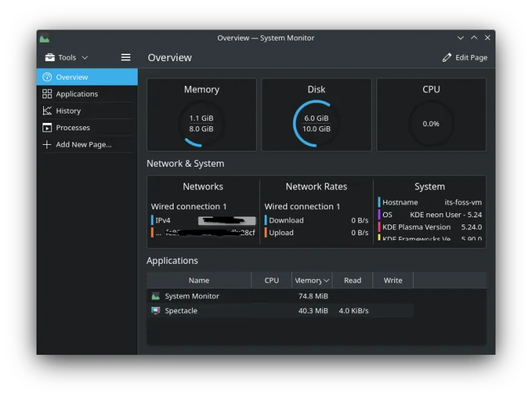Sort applications by the Name column header
This screenshot has width=532, height=398.
point(198,280)
